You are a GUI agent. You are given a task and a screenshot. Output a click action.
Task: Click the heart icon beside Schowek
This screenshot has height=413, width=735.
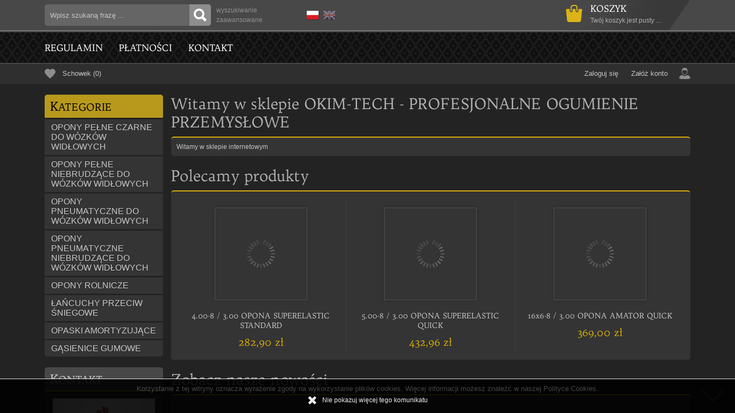click(50, 73)
